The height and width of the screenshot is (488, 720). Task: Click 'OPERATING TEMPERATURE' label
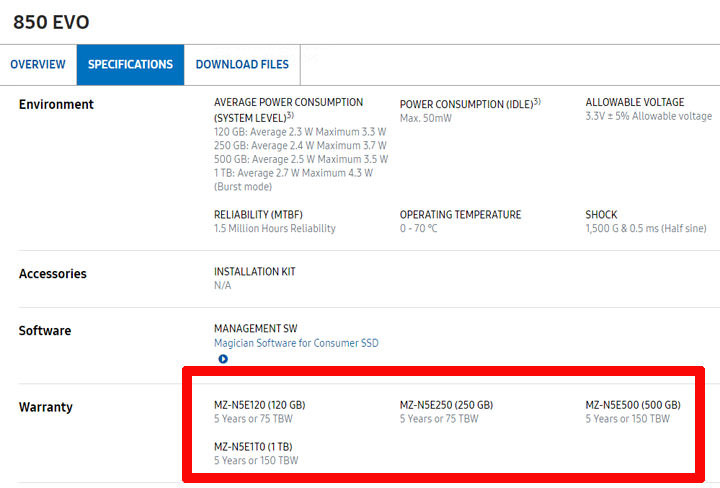[460, 215]
